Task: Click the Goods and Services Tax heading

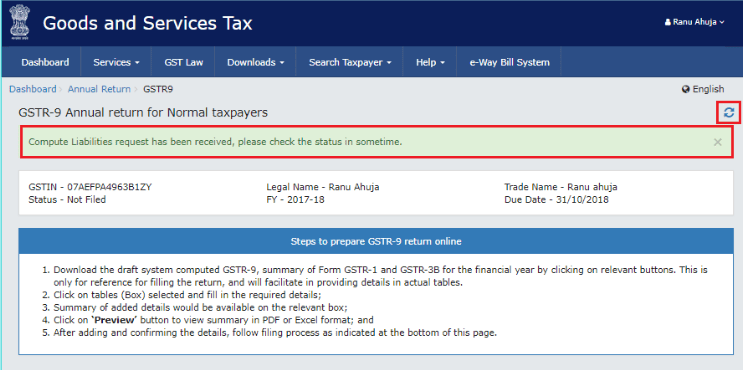Action: point(147,23)
